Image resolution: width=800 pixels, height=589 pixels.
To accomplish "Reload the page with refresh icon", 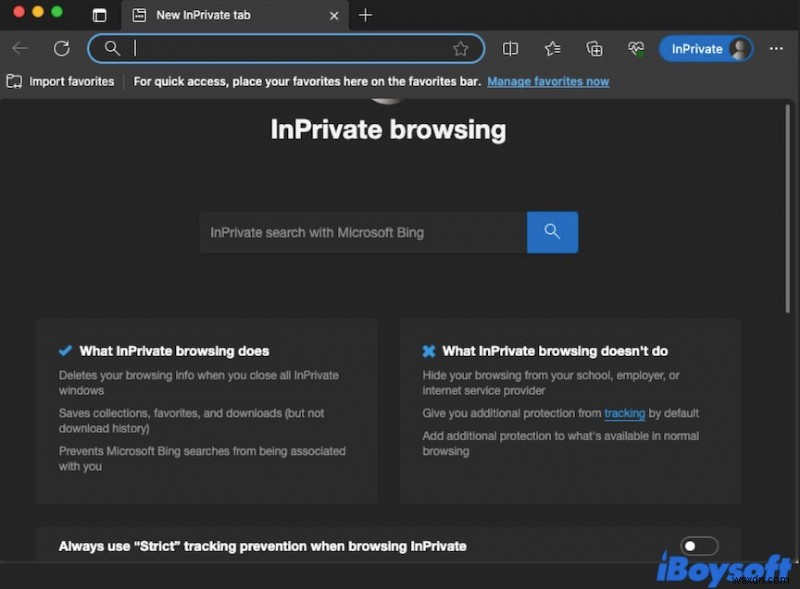I will coord(62,48).
